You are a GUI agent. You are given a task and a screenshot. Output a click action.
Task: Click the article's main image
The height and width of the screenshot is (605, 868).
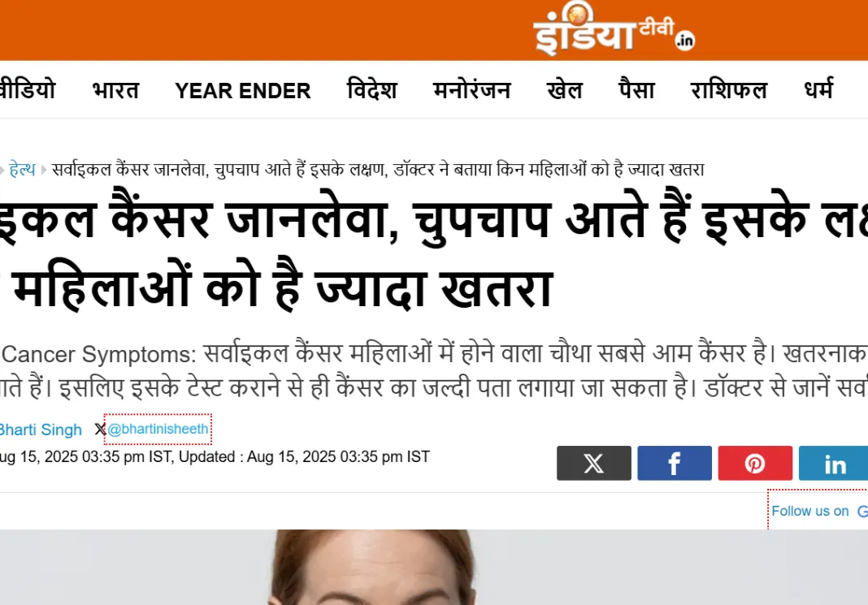434,568
